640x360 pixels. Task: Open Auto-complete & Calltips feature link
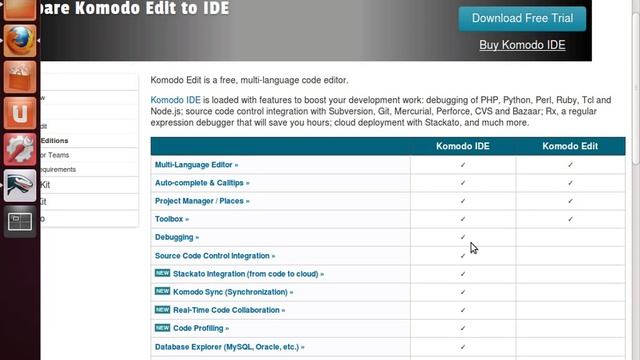point(202,183)
